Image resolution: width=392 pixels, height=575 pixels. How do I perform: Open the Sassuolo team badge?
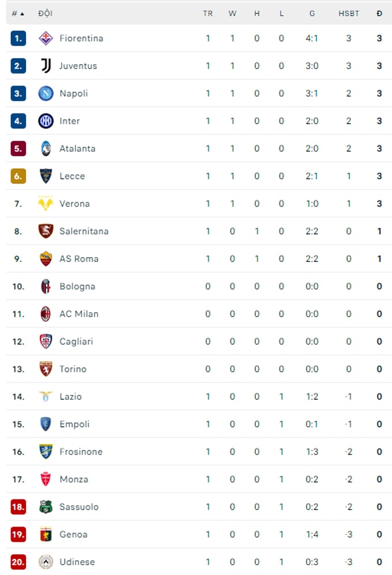coord(46,507)
